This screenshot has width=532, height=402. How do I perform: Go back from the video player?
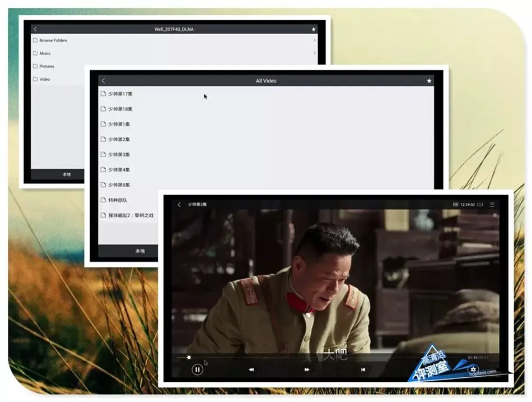point(179,205)
